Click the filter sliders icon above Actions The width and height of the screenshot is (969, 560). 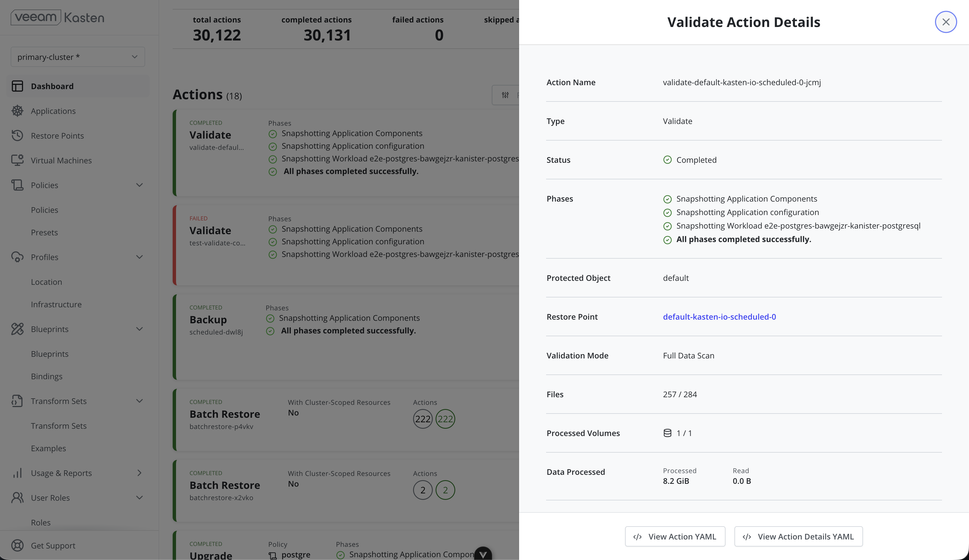pos(505,95)
